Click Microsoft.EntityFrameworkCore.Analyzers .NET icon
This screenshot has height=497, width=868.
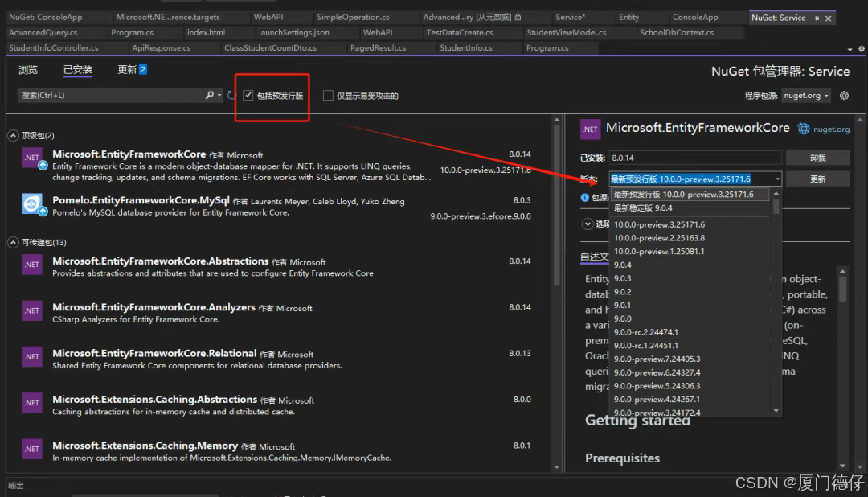32,311
